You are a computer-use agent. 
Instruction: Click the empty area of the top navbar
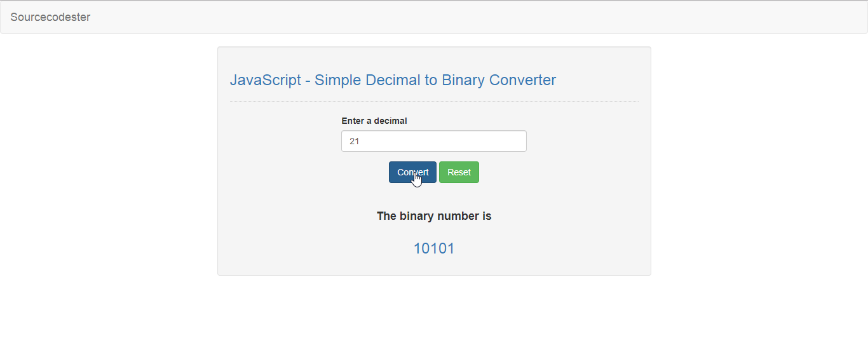[477, 17]
